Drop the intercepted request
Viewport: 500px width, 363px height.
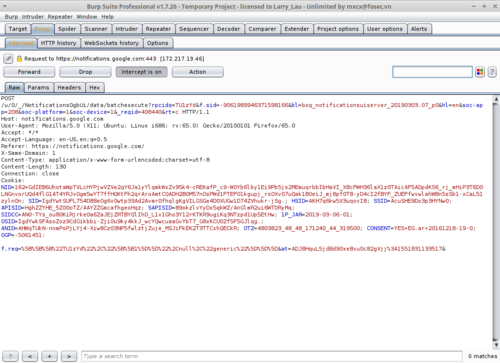pyautogui.click(x=85, y=72)
